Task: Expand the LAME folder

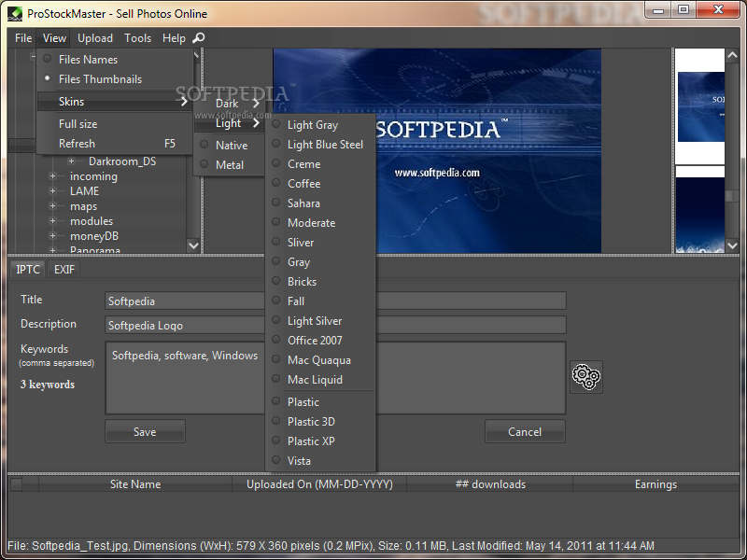Action: pos(53,191)
